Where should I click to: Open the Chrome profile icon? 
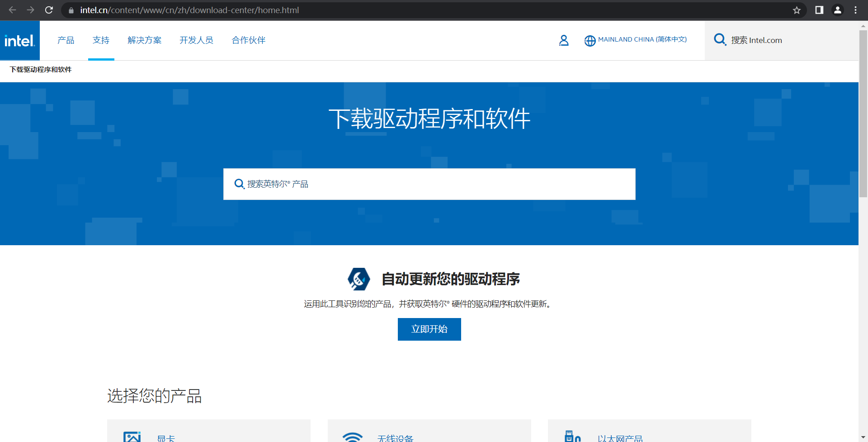837,10
